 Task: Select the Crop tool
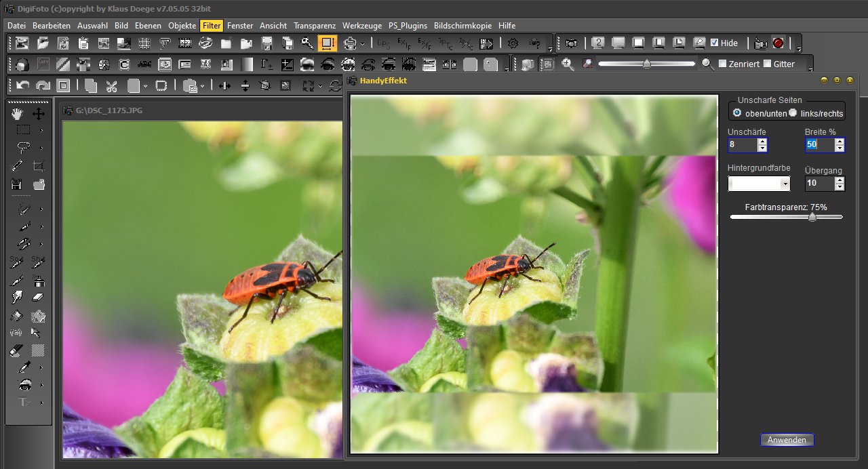point(39,165)
